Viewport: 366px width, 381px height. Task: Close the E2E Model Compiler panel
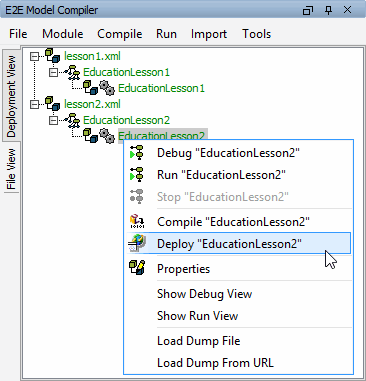348,10
